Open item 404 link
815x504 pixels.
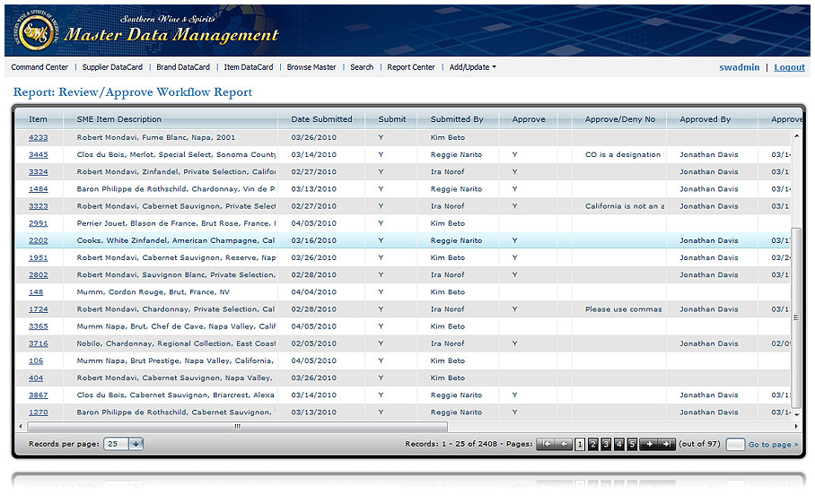click(36, 378)
